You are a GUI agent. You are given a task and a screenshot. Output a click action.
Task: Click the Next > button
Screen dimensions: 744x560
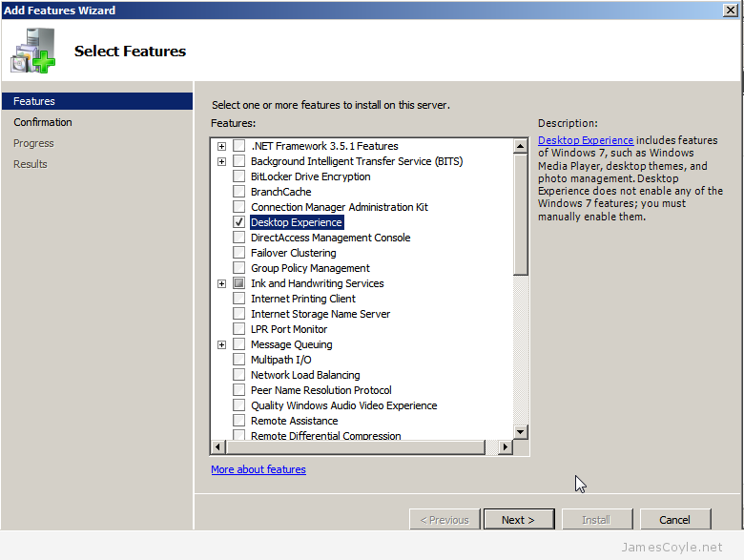[519, 520]
